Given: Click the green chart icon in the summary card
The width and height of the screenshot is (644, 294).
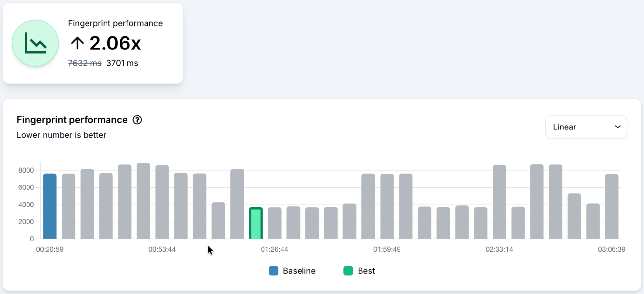Looking at the screenshot, I should tap(35, 43).
